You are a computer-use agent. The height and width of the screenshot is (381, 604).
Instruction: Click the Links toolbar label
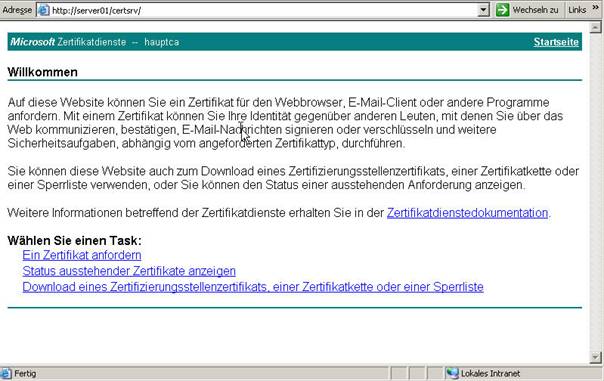pyautogui.click(x=577, y=10)
